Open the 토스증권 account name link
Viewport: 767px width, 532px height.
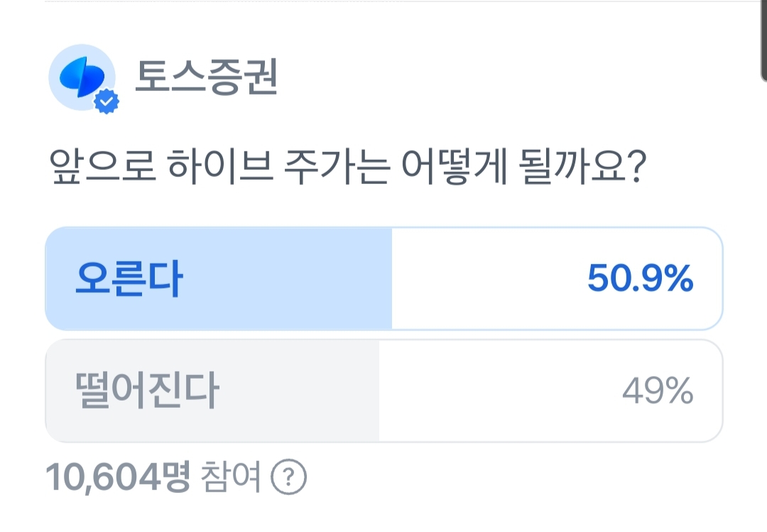point(206,78)
